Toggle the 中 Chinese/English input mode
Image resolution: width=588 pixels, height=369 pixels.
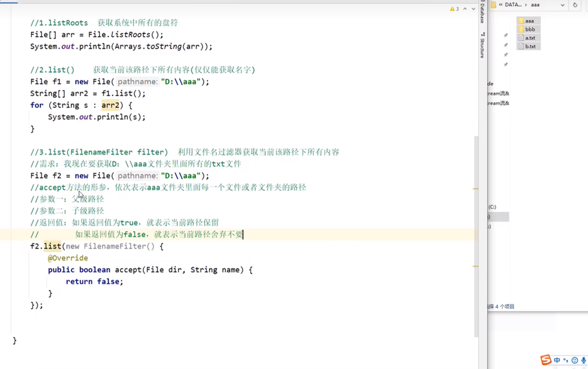[x=557, y=360]
